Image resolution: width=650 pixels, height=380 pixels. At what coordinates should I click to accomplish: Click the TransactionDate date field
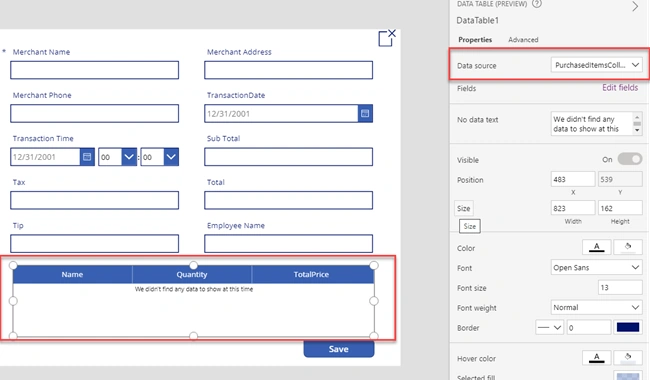click(x=281, y=114)
